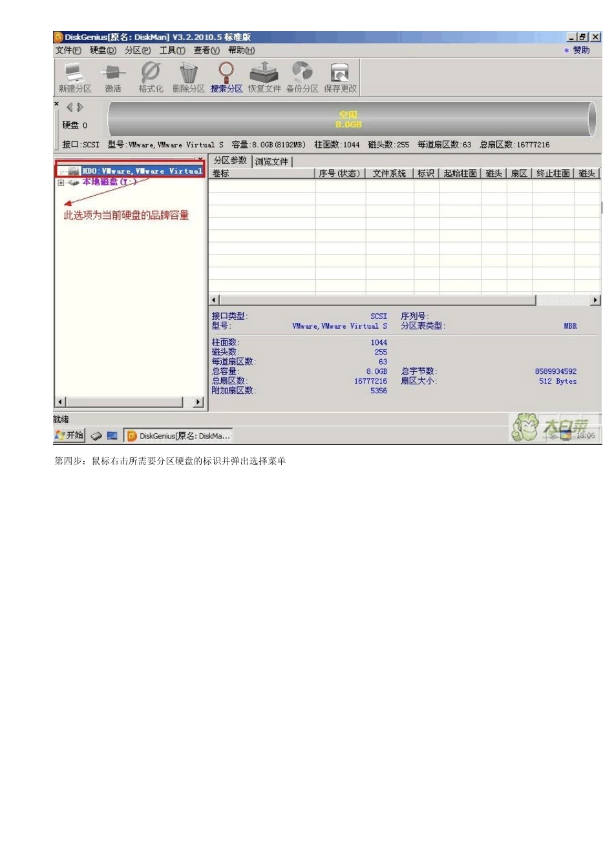614x868 pixels.
Task: Click the Start button 开始
Action: [69, 436]
